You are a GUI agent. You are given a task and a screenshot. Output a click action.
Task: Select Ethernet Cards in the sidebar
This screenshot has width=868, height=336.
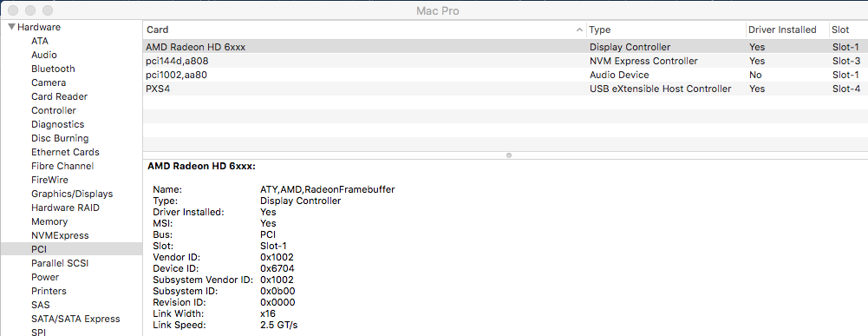[x=65, y=152]
